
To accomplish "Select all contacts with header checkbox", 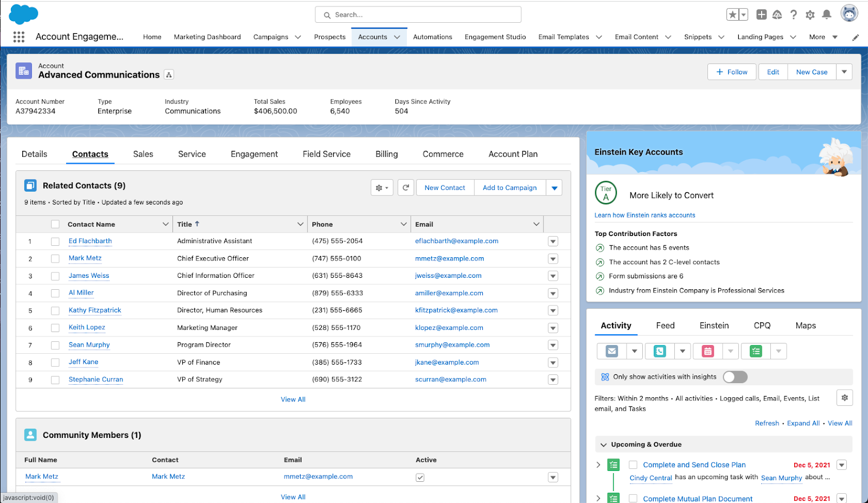I will click(55, 224).
